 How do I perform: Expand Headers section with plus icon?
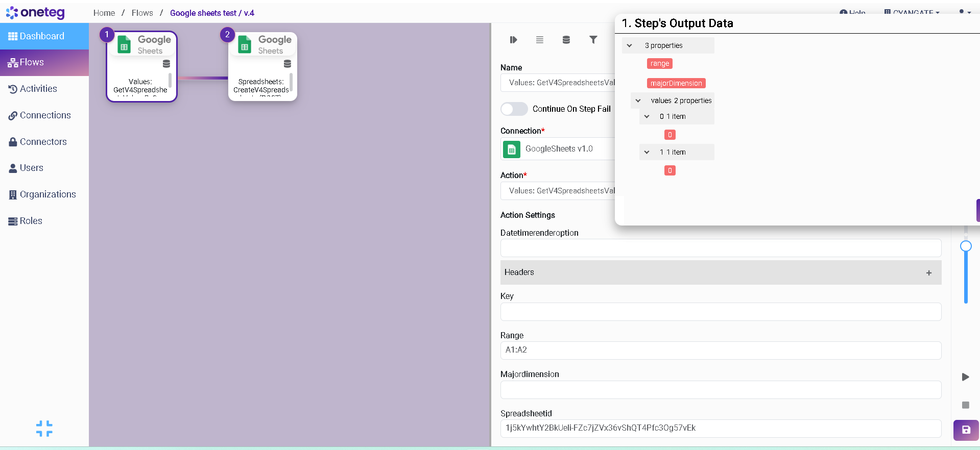(928, 273)
